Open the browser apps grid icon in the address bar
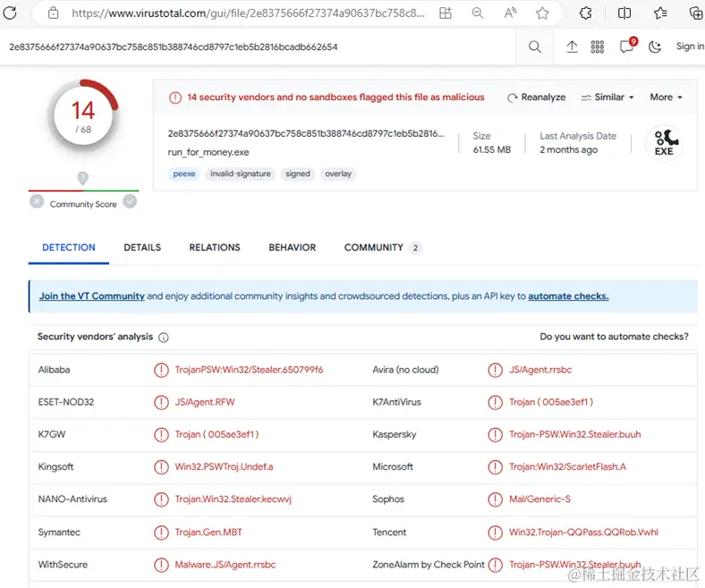Image resolution: width=705 pixels, height=588 pixels. [446, 13]
